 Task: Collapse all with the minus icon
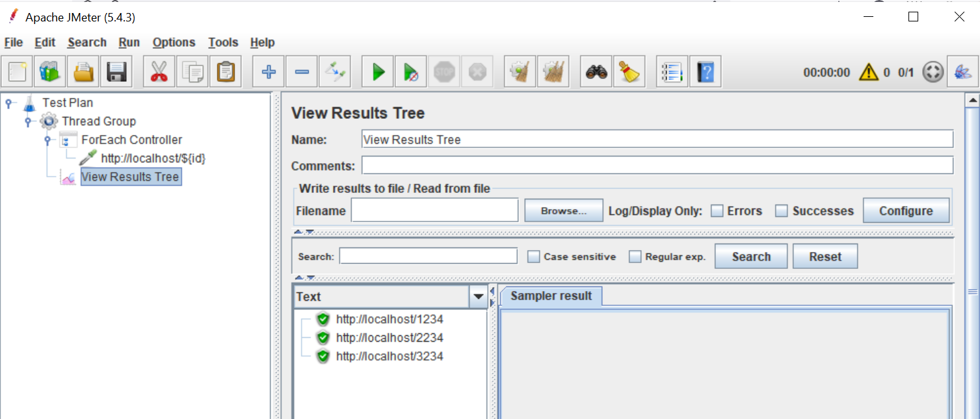pyautogui.click(x=301, y=71)
